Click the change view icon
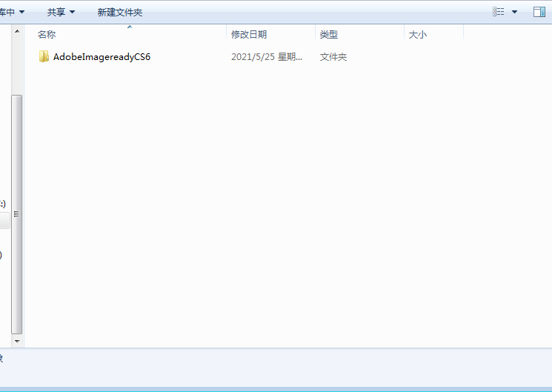 click(498, 12)
